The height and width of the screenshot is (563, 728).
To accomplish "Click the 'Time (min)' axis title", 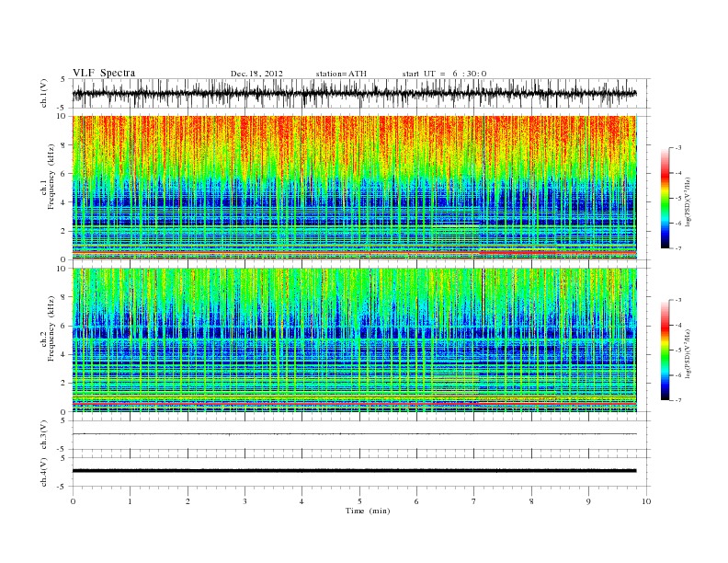I will (368, 511).
